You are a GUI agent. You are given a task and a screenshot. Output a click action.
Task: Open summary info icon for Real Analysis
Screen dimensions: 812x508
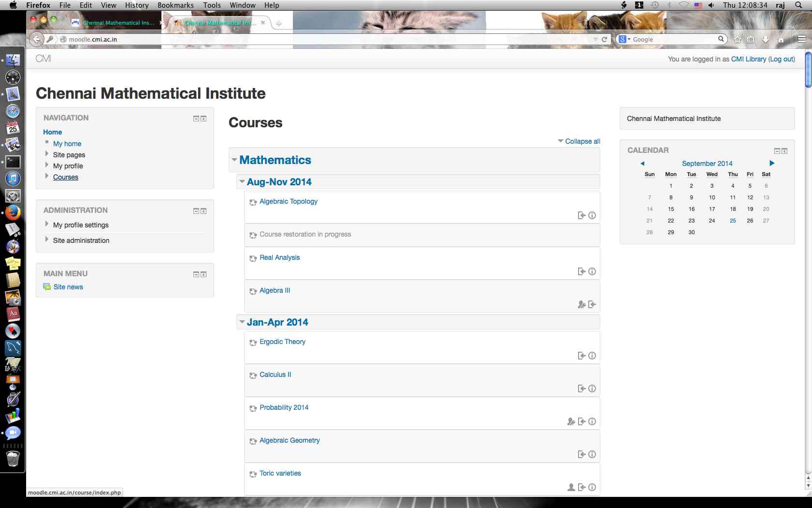pos(592,271)
